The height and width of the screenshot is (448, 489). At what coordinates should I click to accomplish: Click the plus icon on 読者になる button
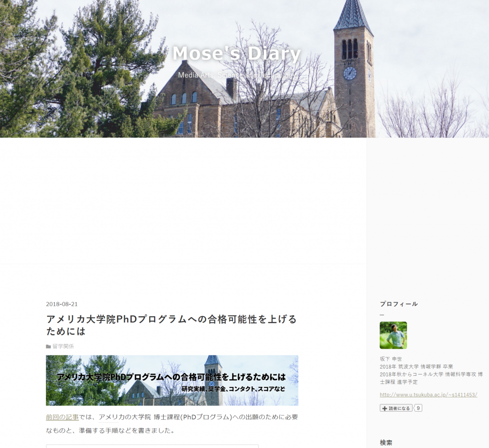pyautogui.click(x=385, y=408)
